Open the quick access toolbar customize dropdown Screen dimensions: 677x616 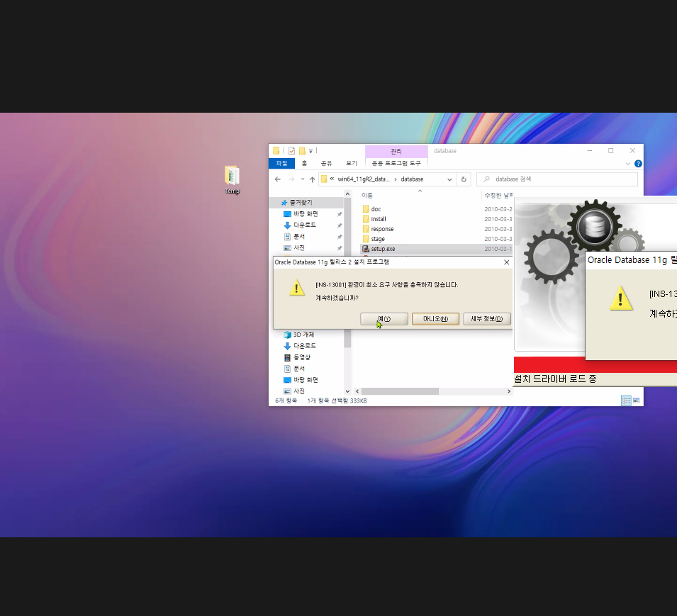point(310,151)
